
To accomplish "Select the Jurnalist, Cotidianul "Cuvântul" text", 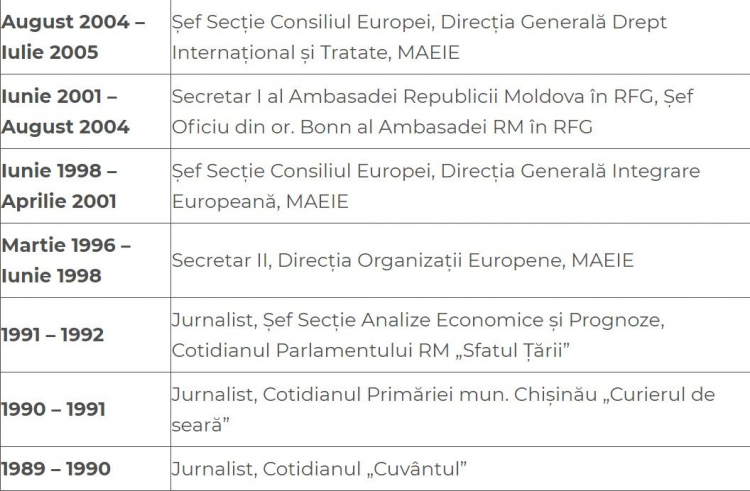I will [x=319, y=469].
